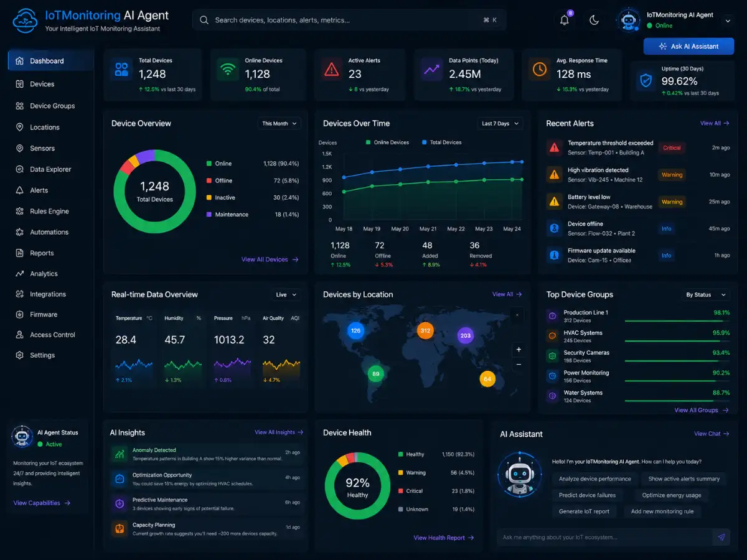747x560 pixels.
Task: Click the 126 map location marker
Action: coord(355,330)
